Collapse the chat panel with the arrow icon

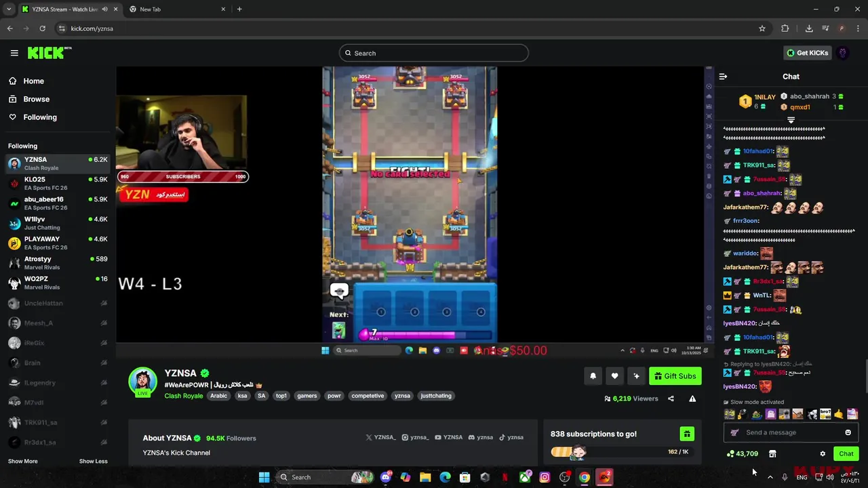click(723, 77)
